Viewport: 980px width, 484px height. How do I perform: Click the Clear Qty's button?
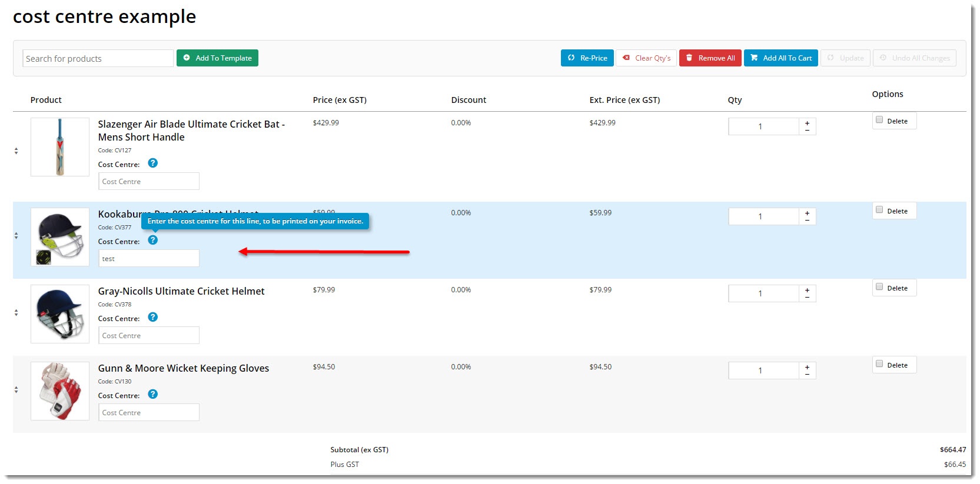pos(646,58)
